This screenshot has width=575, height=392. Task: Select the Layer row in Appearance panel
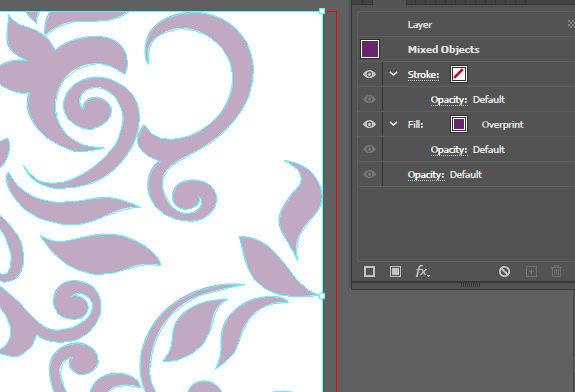tap(466, 24)
